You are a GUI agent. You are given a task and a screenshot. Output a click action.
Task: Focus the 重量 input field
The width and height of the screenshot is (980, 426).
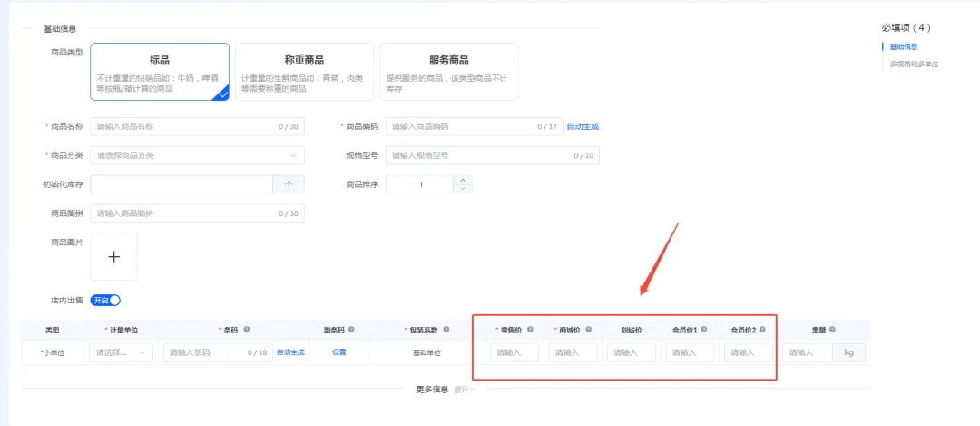(808, 352)
